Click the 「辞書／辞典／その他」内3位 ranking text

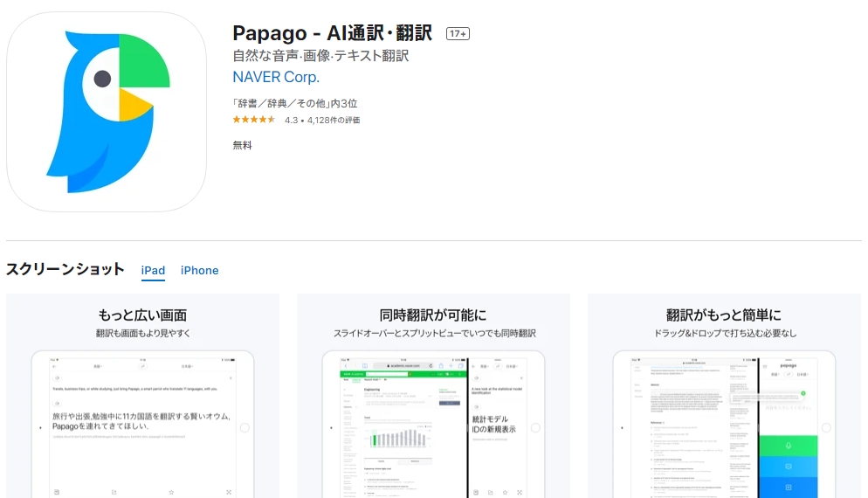pyautogui.click(x=295, y=104)
